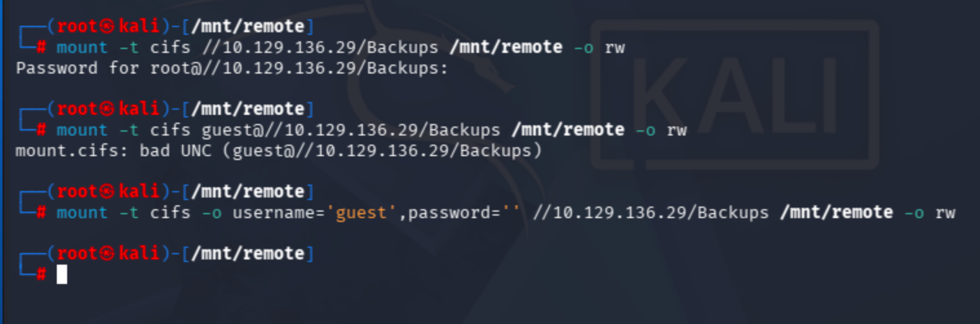The image size is (980, 324).
Task: Click the "kali" hostname in the third prompt header
Action: [x=139, y=192]
